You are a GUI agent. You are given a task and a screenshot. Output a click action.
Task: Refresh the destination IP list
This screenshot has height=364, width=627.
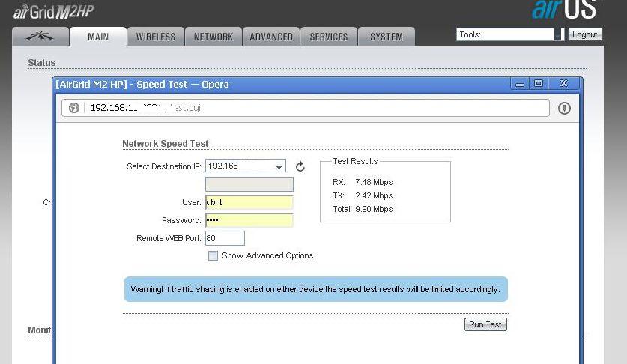pos(300,166)
